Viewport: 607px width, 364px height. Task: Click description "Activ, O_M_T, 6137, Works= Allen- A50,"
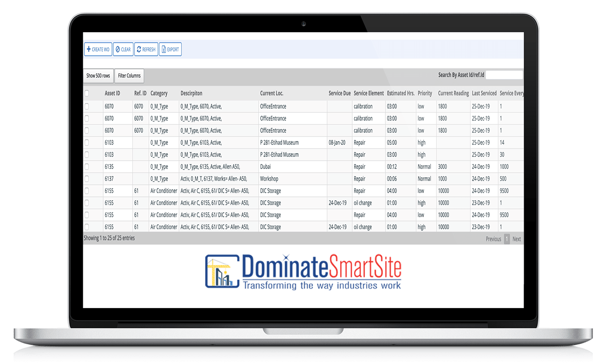coord(214,179)
